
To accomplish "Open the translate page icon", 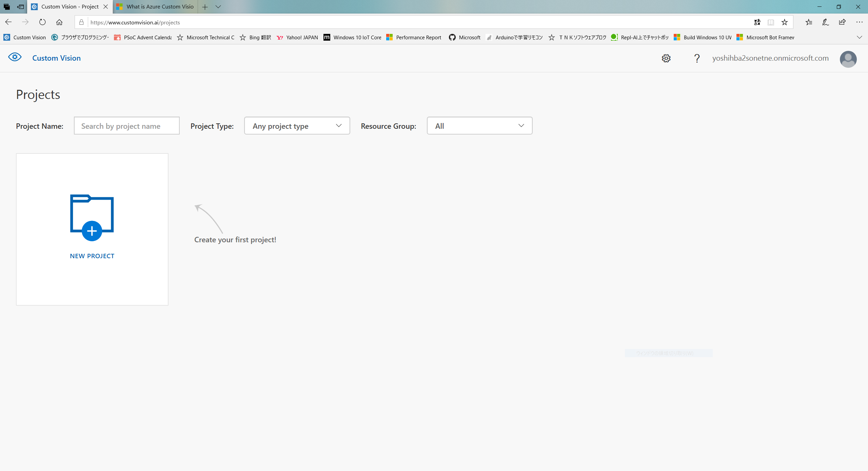I will click(757, 22).
